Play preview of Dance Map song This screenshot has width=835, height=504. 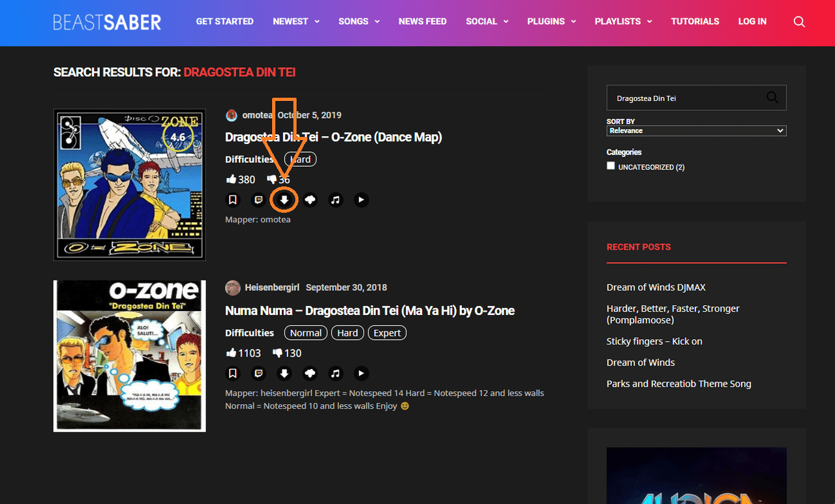pyautogui.click(x=361, y=200)
